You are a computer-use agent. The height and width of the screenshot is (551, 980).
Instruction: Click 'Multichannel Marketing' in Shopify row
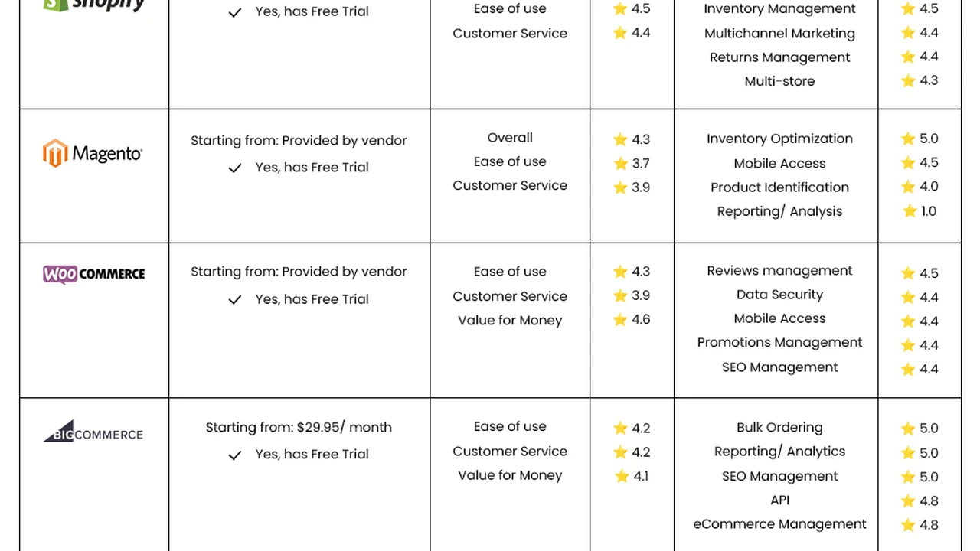click(779, 34)
